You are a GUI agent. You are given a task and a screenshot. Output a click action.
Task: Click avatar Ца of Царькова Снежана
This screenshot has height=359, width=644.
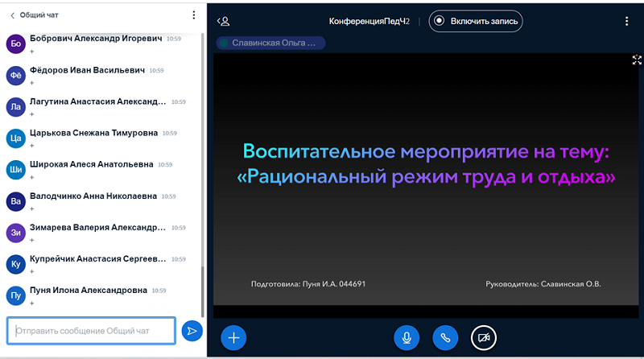click(x=16, y=138)
